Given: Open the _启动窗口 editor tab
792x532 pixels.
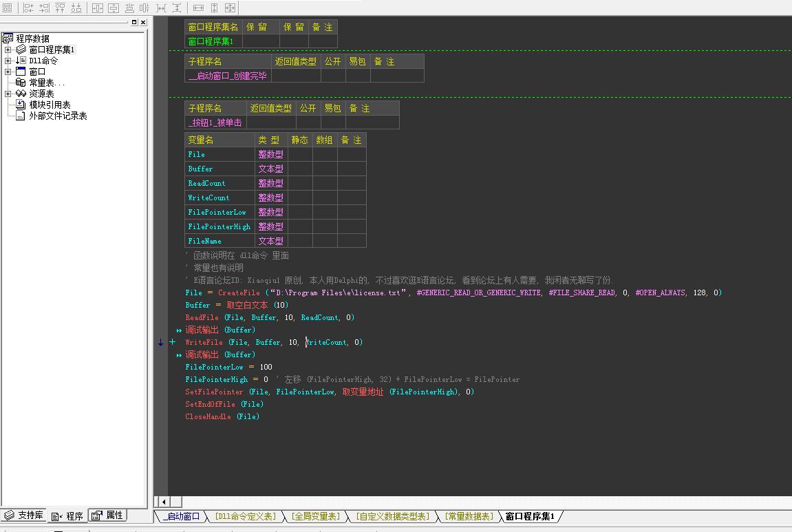Looking at the screenshot, I should click(x=181, y=516).
